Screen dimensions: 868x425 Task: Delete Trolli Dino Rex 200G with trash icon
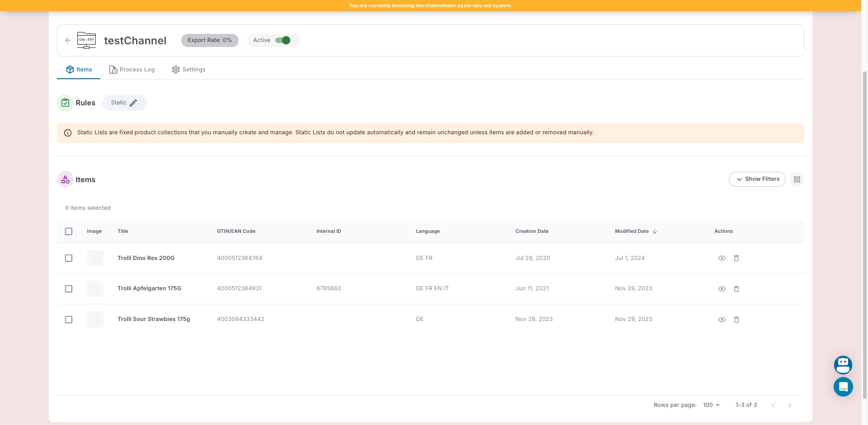(736, 258)
